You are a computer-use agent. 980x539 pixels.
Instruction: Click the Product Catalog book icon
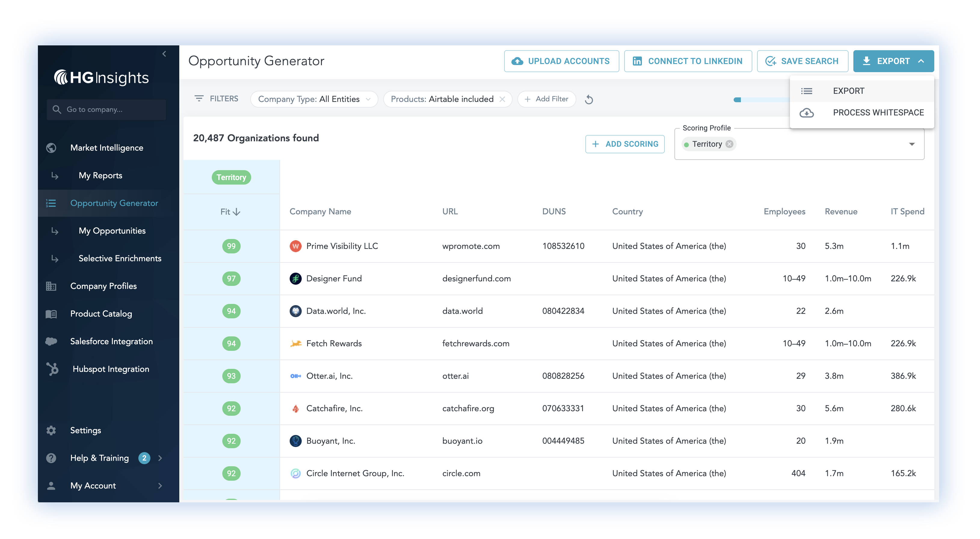51,314
